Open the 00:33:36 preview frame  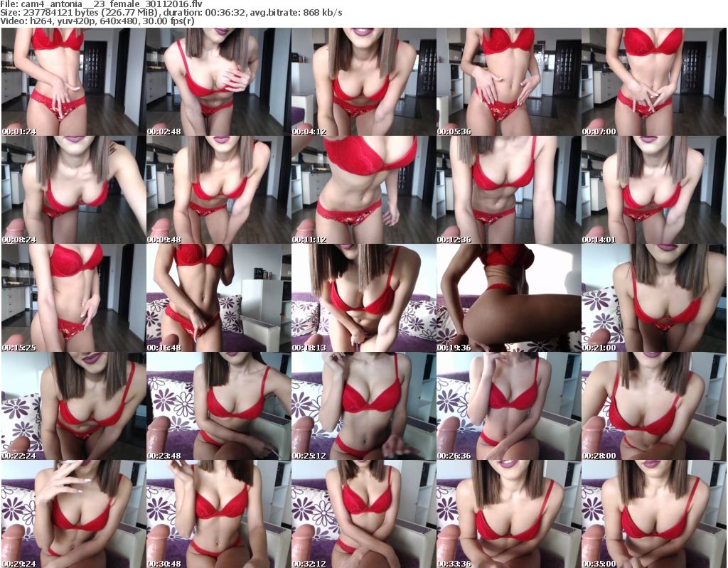tap(508, 514)
